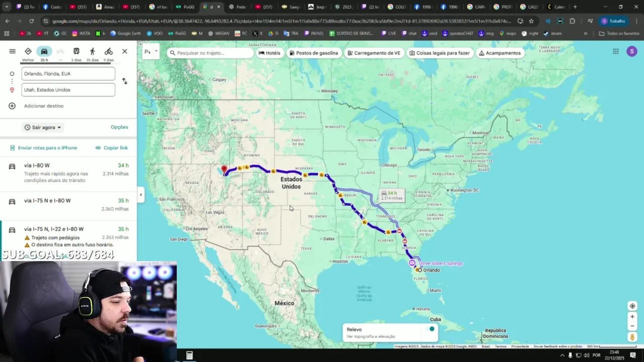The height and width of the screenshot is (362, 644).
Task: Click the 34 h route label on map
Action: pyautogui.click(x=392, y=195)
